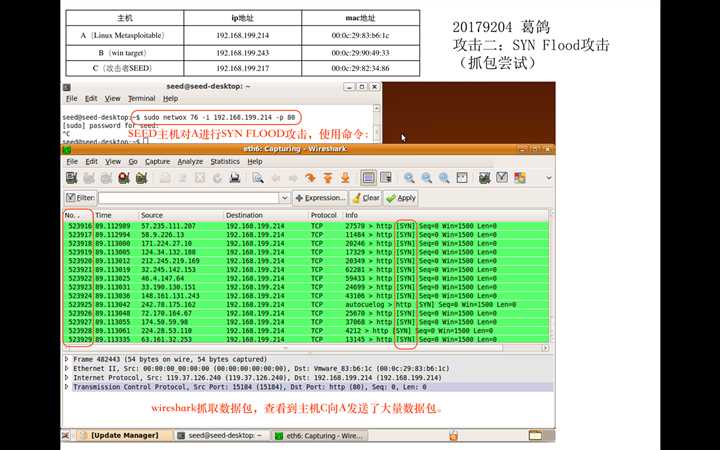Select packet from source 63.161.32.253
The height and width of the screenshot is (450, 720).
point(306,339)
